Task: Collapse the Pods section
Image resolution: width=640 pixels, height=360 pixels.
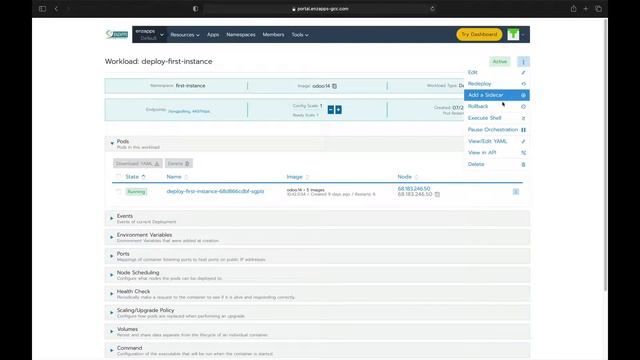Action: pyautogui.click(x=112, y=144)
